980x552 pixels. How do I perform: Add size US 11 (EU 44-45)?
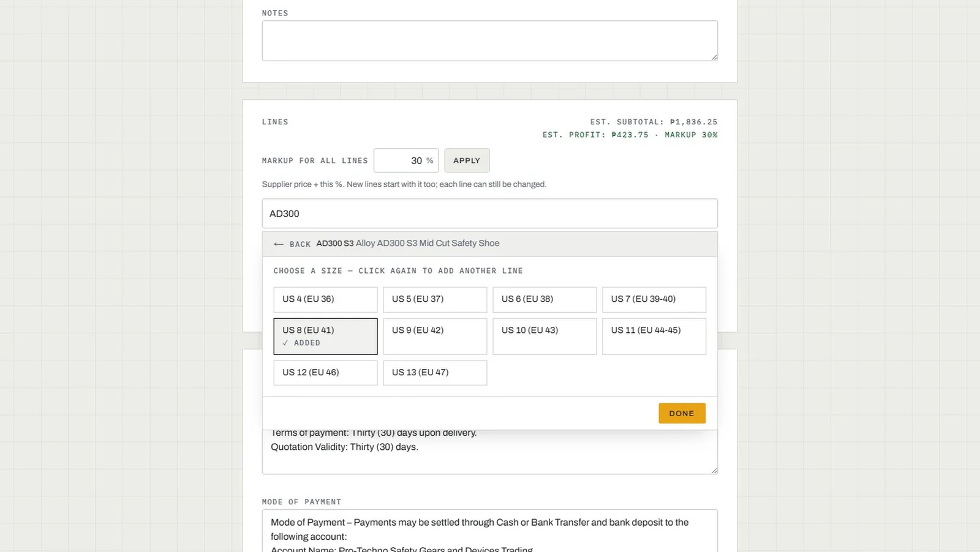654,336
